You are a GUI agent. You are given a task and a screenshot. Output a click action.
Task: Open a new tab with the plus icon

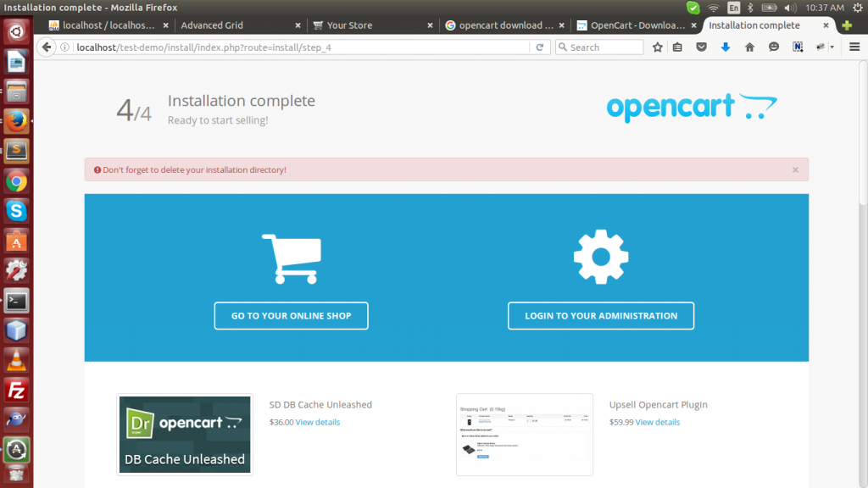coord(847,25)
